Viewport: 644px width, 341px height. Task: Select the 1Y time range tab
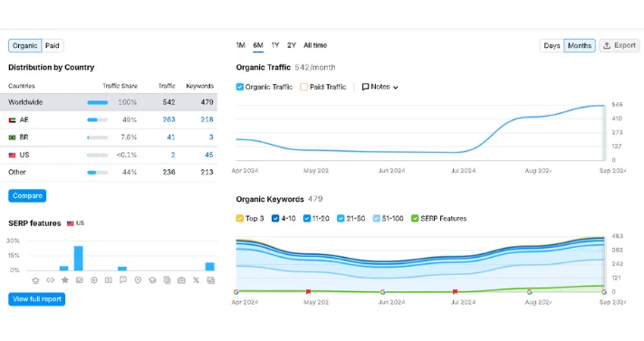click(275, 45)
